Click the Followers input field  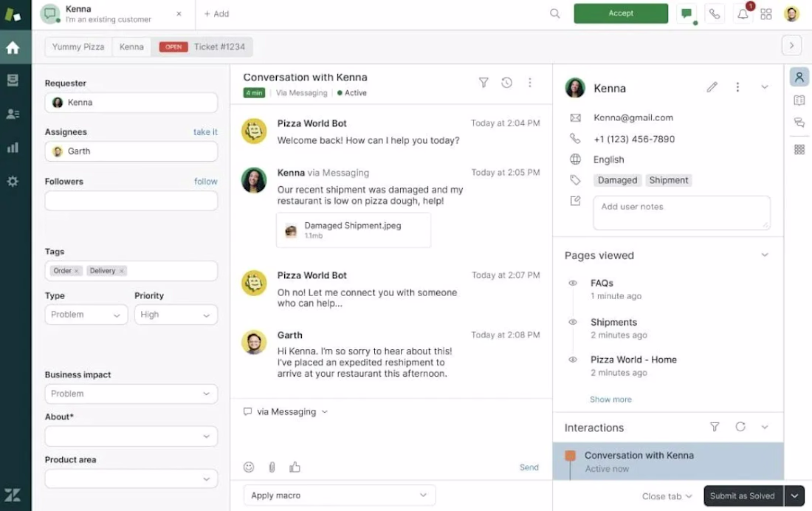(131, 201)
